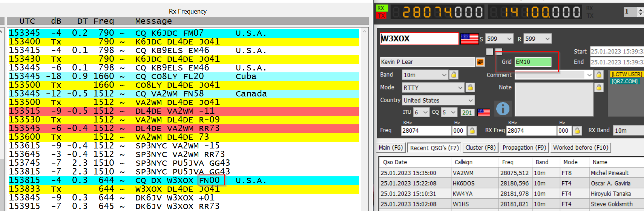Screen dimensions: 644x211
Task: Click the 'CQ K6JDC FM07' message line
Action: pos(184,33)
